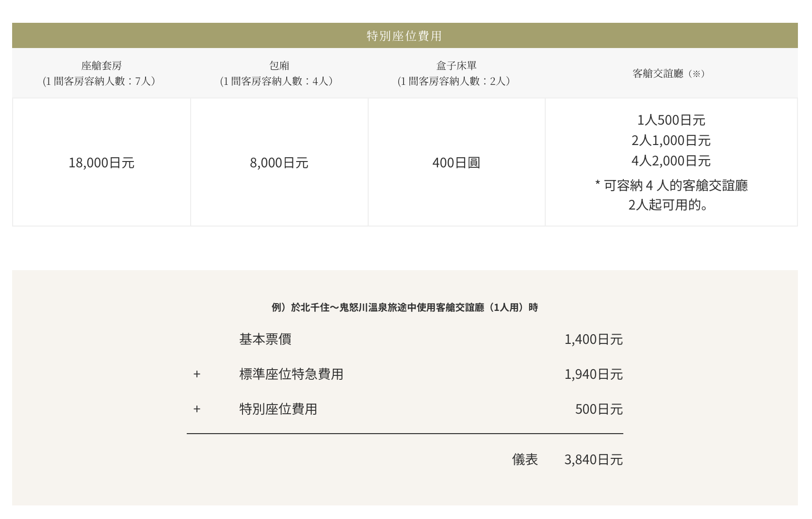Viewport: 812px width, 519px height.
Task: Click the plus sign before 標準座位特急費用
Action: (196, 374)
